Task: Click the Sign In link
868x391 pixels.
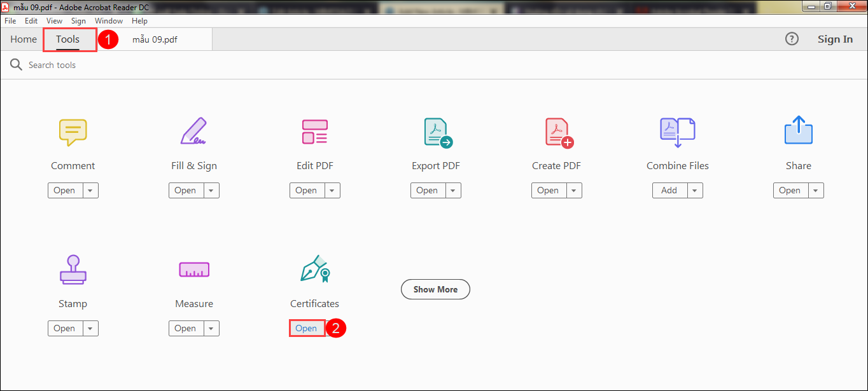Action: coord(835,39)
